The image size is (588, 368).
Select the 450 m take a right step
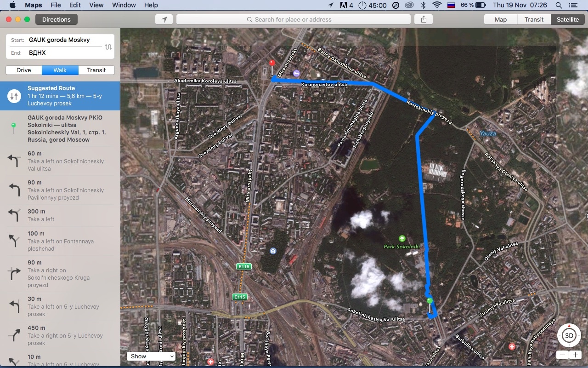[x=60, y=335]
